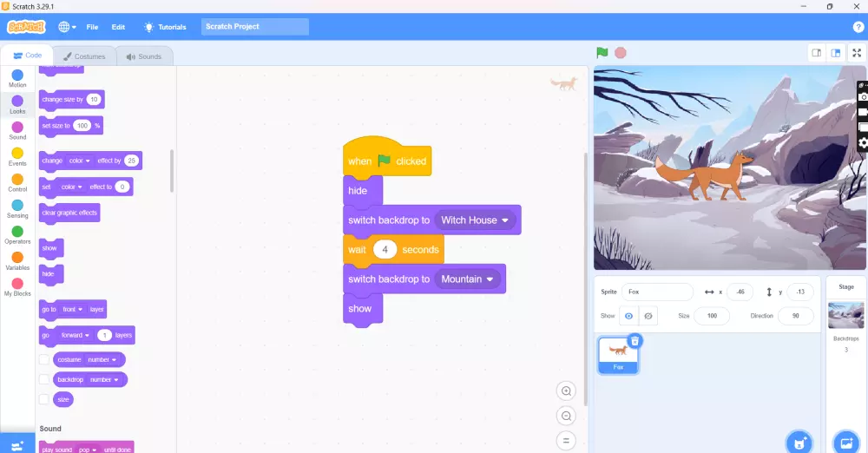Hide the sprite using crossed-eye toggle
Screen dimensions: 868x453
pos(648,316)
